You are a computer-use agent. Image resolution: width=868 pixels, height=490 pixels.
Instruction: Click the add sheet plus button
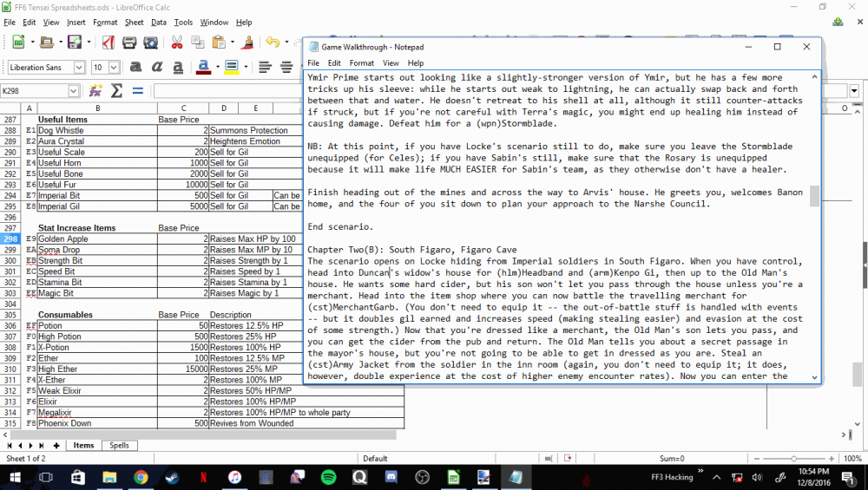pyautogui.click(x=56, y=445)
